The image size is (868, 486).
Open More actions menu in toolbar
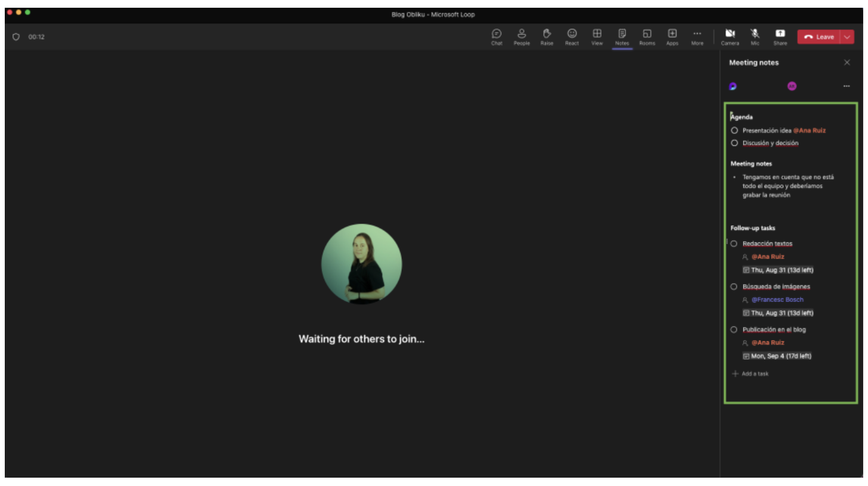[697, 36]
